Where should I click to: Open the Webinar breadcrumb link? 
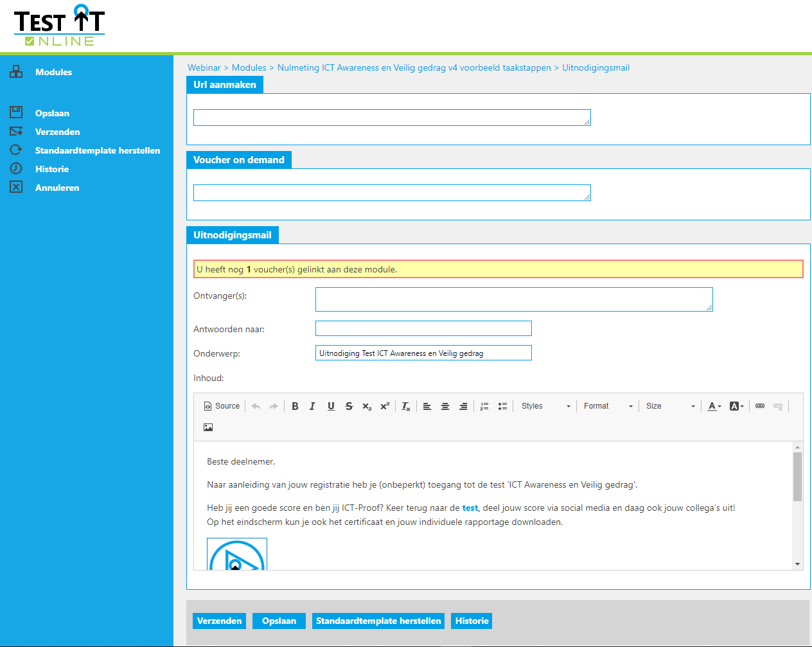[204, 67]
